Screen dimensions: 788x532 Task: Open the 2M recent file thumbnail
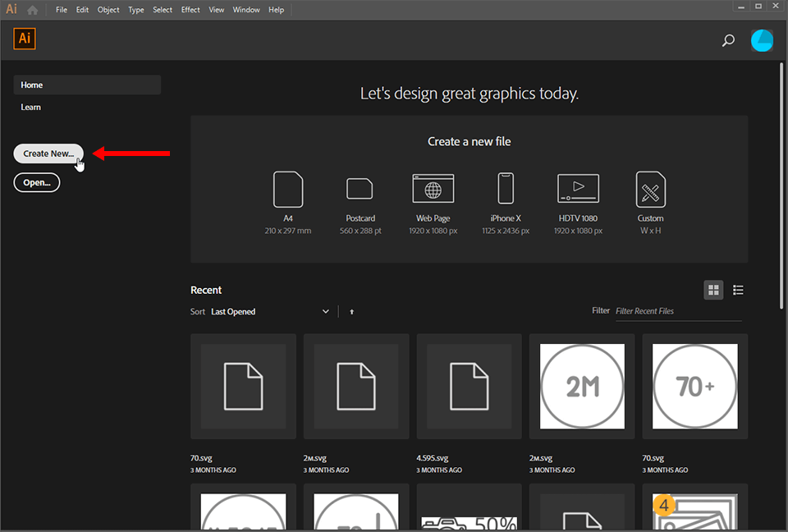582,386
